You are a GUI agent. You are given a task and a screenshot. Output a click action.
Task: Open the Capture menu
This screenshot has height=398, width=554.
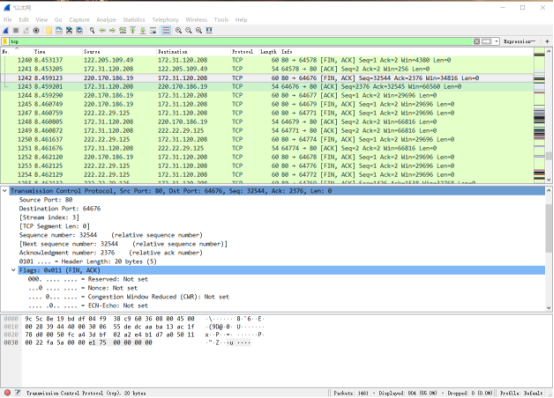[x=79, y=20]
